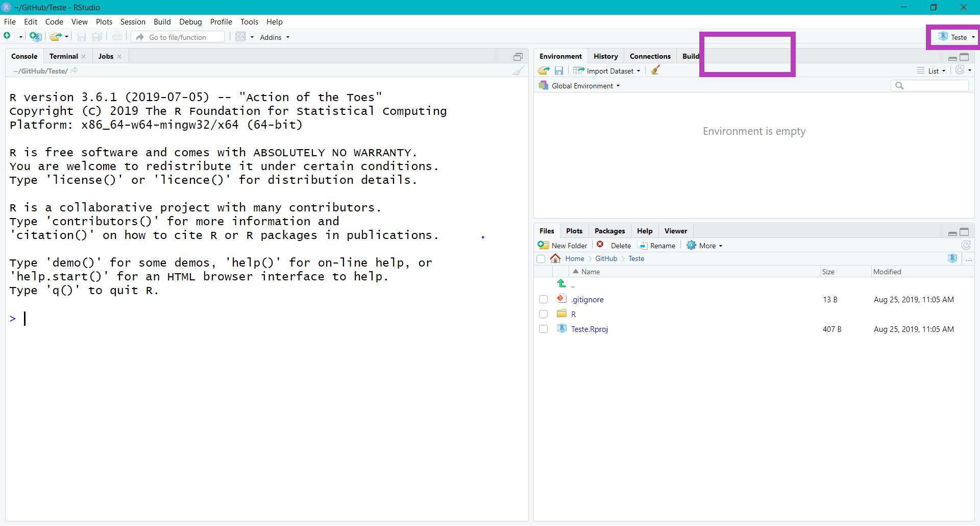Click the workspace panes layout icon
Image resolution: width=980 pixels, height=526 pixels.
point(241,37)
